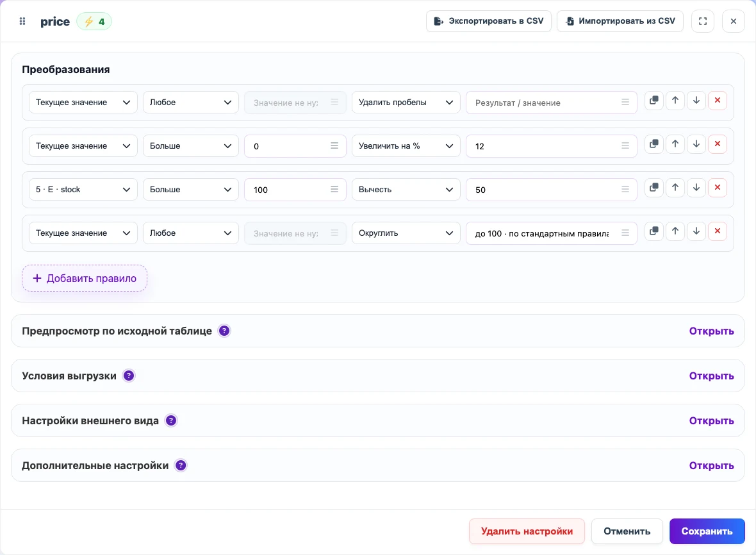Click Удалить настройки button
Screen dimensions: 756x555
527,531
